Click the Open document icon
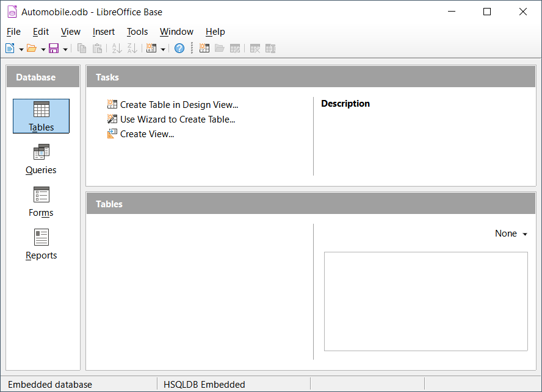 tap(31, 48)
